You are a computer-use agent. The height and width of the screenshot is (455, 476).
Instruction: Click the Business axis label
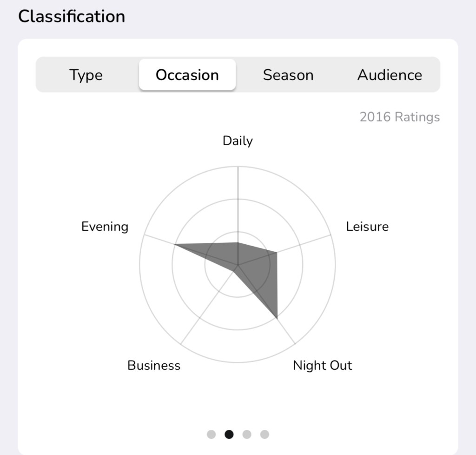[x=154, y=365]
